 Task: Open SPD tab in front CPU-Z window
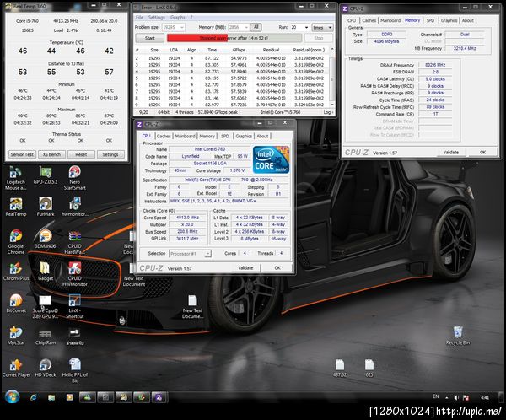coord(225,137)
